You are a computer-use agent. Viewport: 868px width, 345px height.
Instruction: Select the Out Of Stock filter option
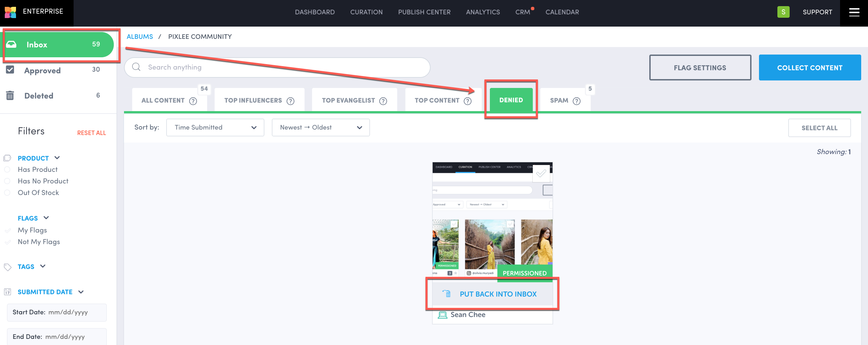click(x=7, y=193)
